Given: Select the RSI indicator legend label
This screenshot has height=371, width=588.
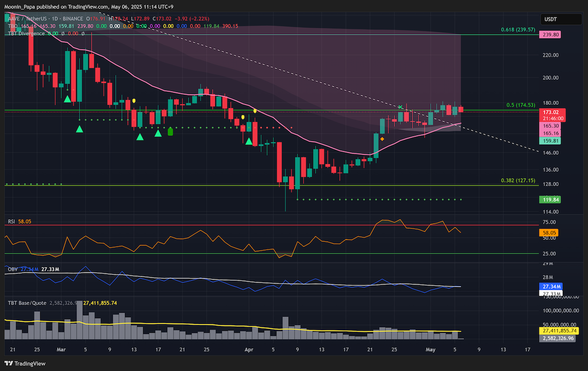Looking at the screenshot, I should pyautogui.click(x=11, y=222).
